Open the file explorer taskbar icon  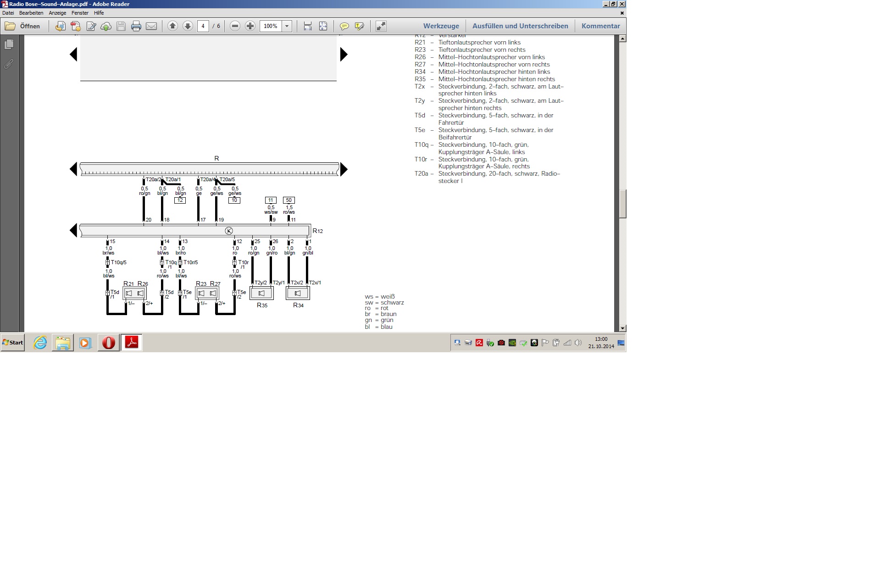tap(63, 343)
